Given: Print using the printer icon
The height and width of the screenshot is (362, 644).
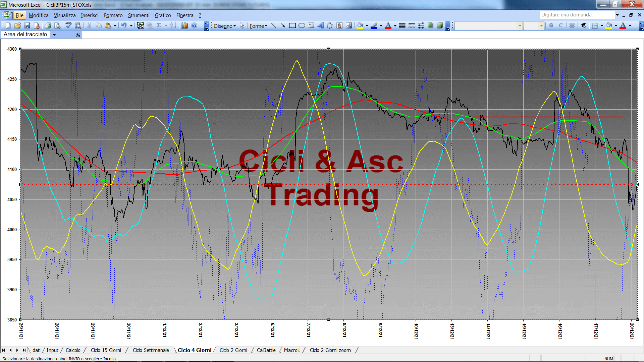Looking at the screenshot, I should 48,25.
